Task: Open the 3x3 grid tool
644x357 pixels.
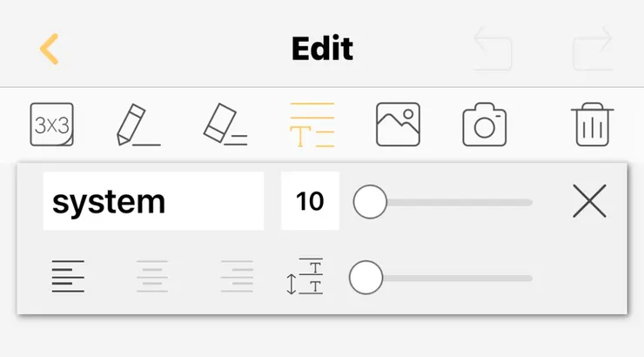Action: [51, 125]
